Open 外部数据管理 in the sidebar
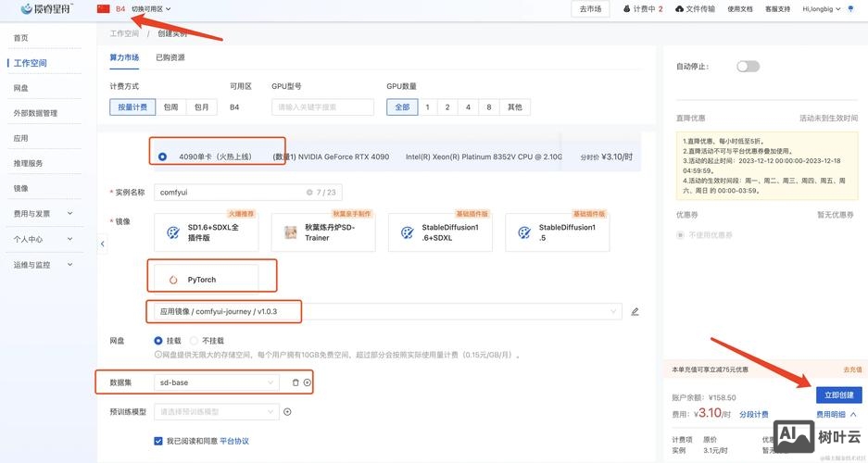 (35, 113)
